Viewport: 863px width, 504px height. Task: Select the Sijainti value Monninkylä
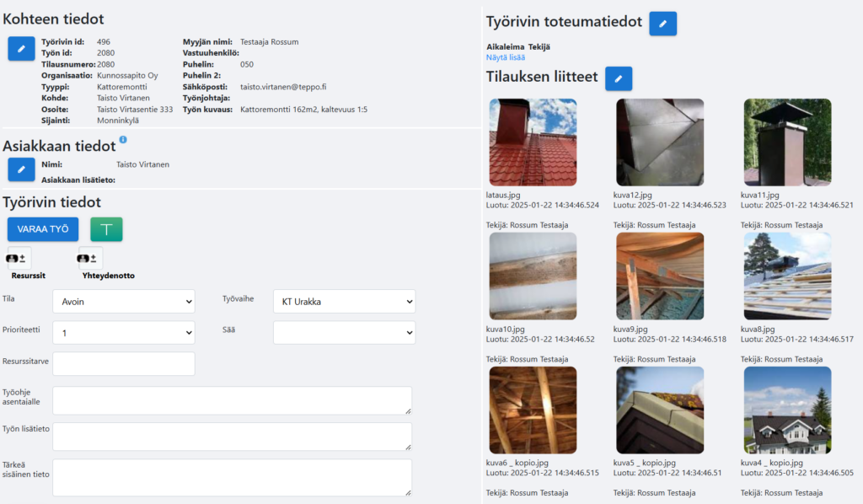118,121
